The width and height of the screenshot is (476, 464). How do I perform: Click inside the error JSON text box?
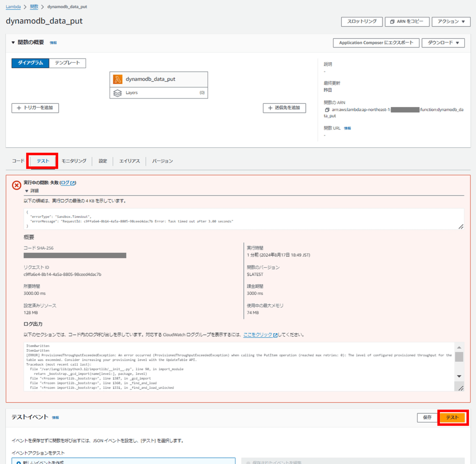[243, 219]
